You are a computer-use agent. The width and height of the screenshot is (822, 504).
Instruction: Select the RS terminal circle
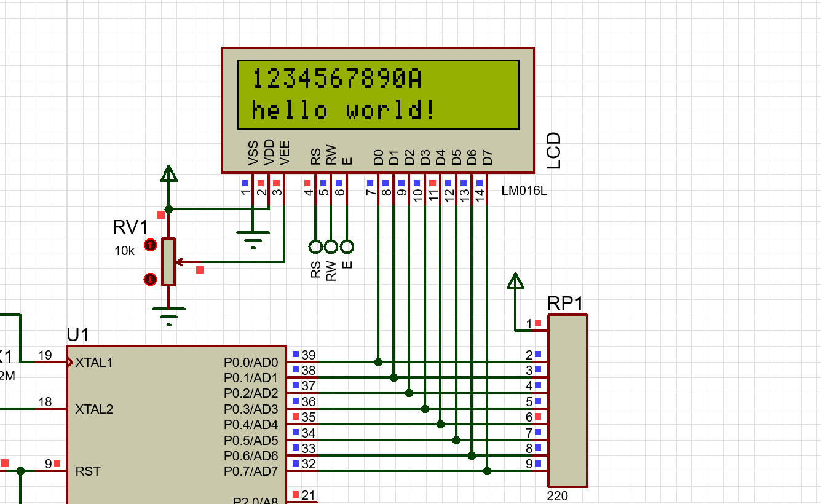point(315,246)
